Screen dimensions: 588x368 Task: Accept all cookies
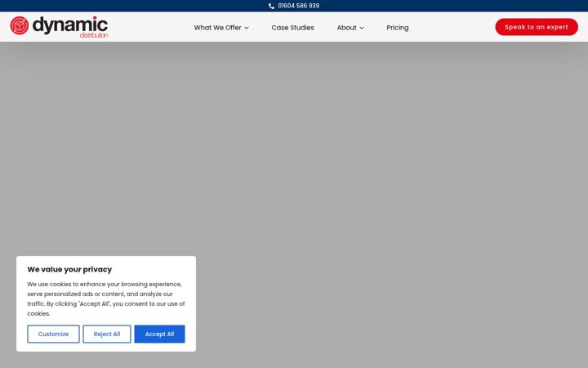pyautogui.click(x=159, y=334)
